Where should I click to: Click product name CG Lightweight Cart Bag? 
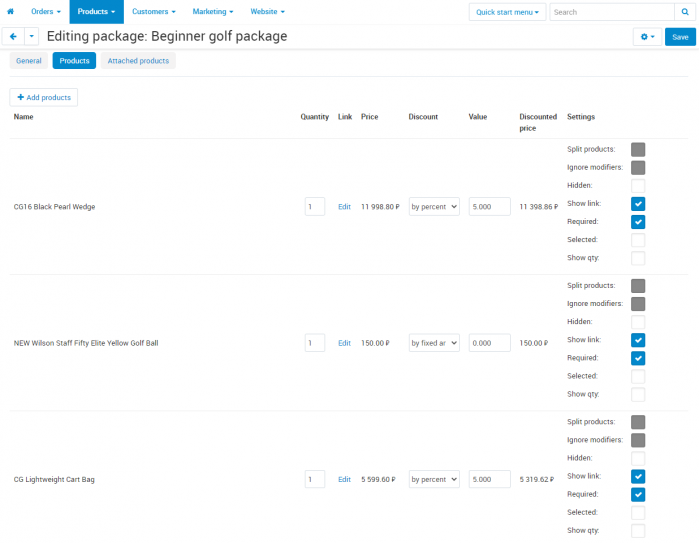coord(54,480)
